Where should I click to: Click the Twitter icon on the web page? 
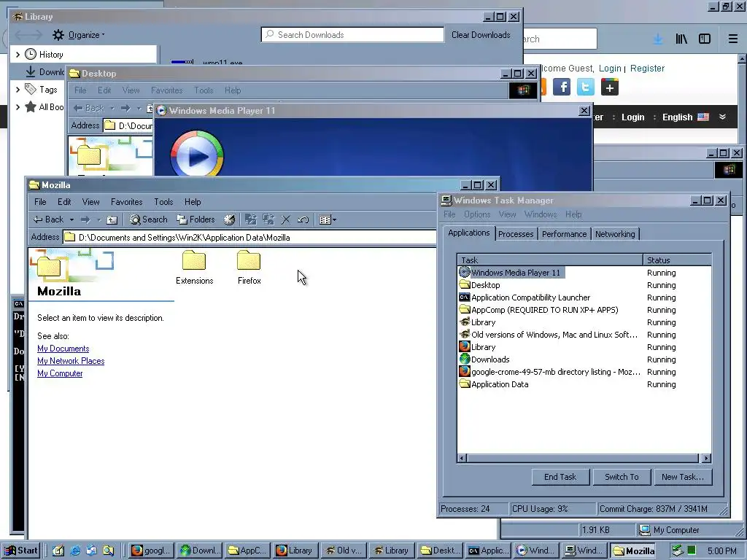(x=586, y=87)
